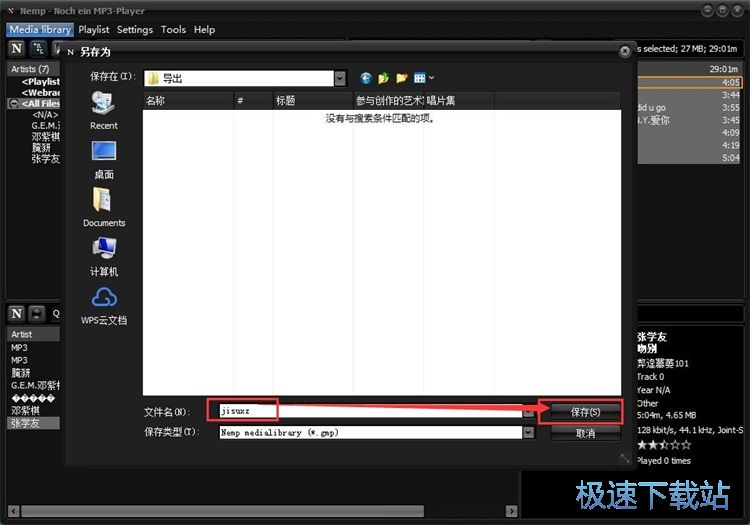Sort by the 标题 column header
The width and height of the screenshot is (750, 525).
click(x=313, y=100)
